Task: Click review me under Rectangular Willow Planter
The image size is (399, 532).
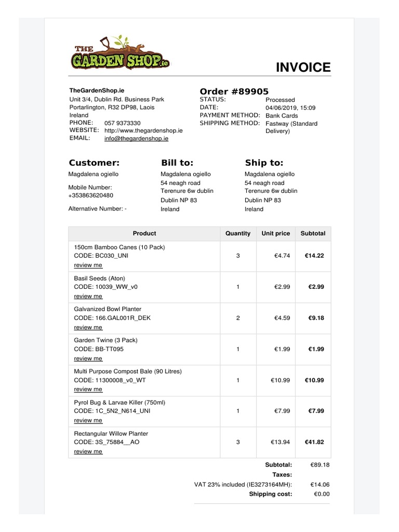Action: click(88, 451)
